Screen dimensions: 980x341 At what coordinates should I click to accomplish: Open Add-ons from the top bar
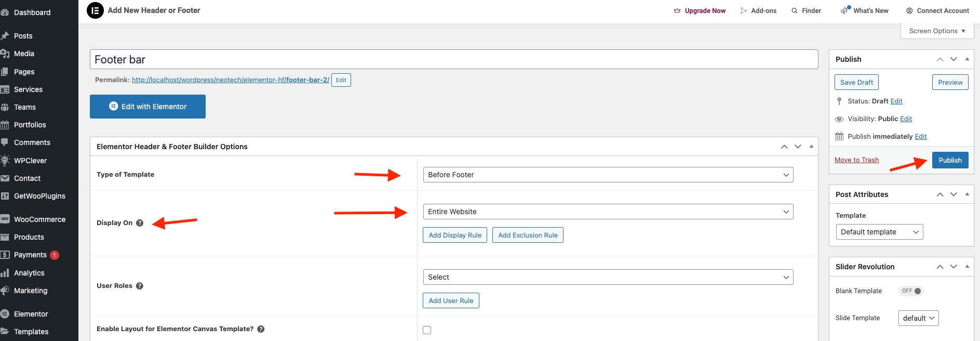coord(758,11)
